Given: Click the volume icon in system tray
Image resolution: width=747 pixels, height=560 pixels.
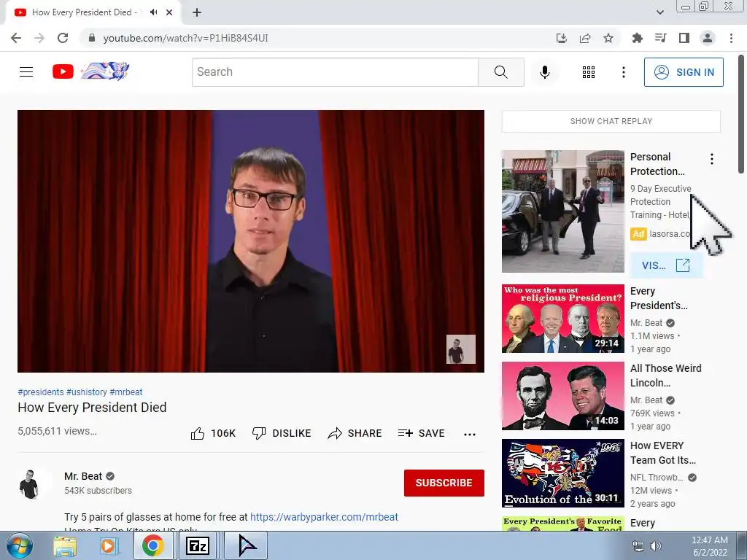Looking at the screenshot, I should point(656,546).
